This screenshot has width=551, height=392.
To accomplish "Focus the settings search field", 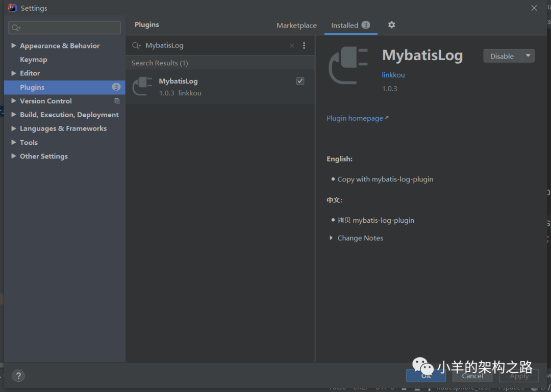I will point(65,28).
